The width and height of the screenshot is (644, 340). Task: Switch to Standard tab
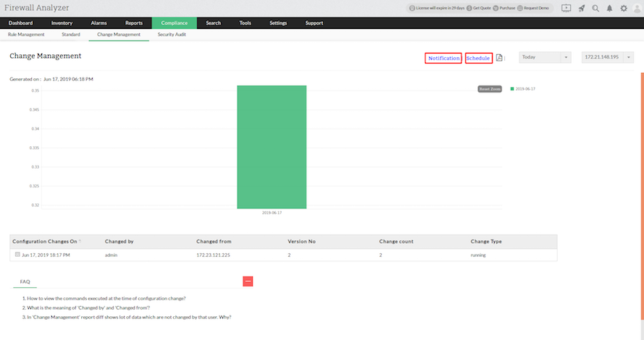71,35
